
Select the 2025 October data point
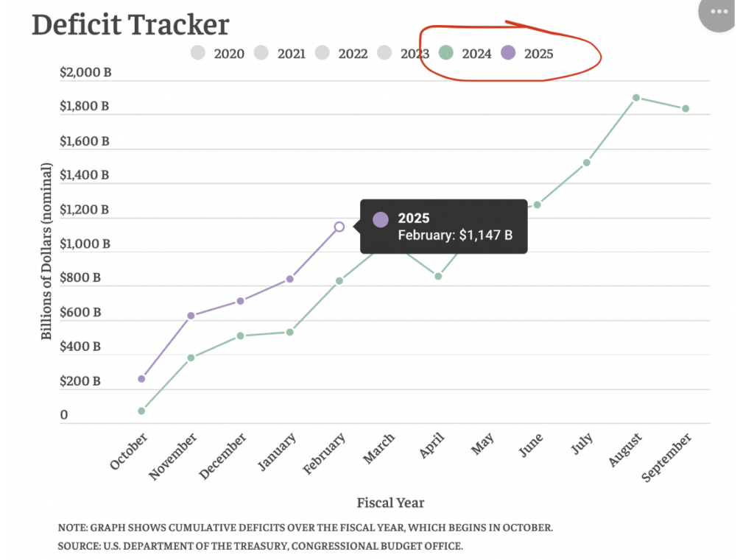point(141,378)
